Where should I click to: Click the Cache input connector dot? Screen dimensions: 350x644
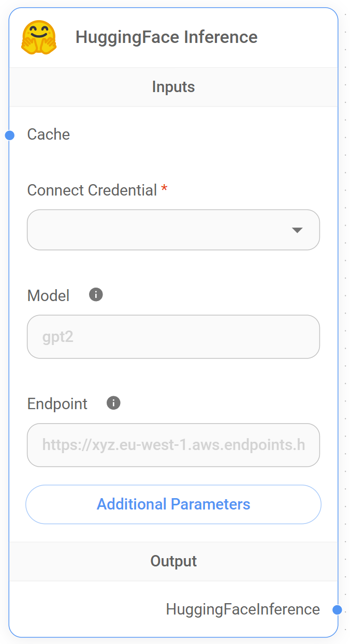(x=9, y=136)
